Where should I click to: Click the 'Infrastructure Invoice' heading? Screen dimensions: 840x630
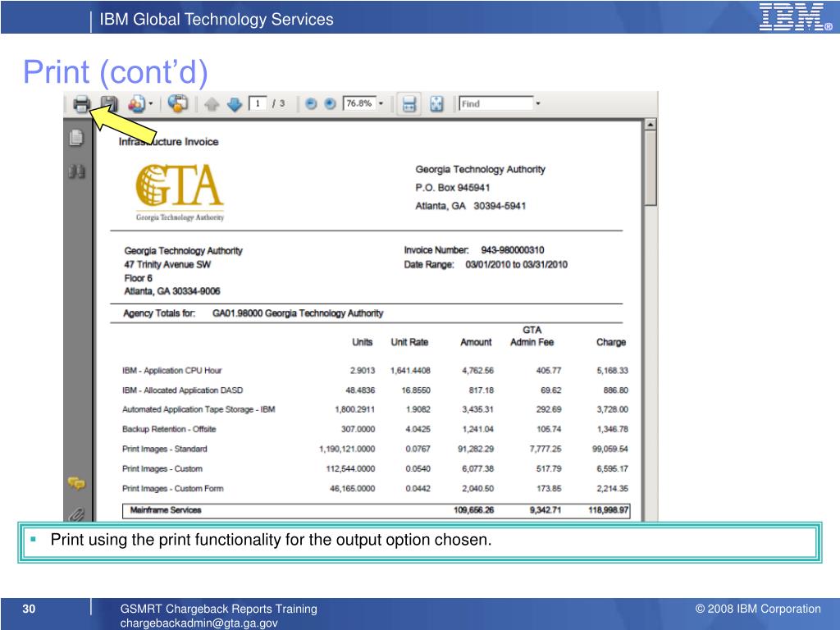point(168,142)
